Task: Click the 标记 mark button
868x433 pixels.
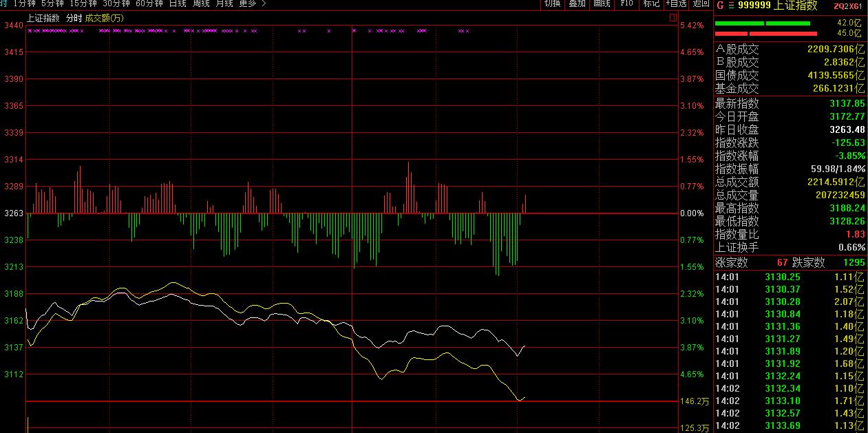Action: (x=650, y=3)
